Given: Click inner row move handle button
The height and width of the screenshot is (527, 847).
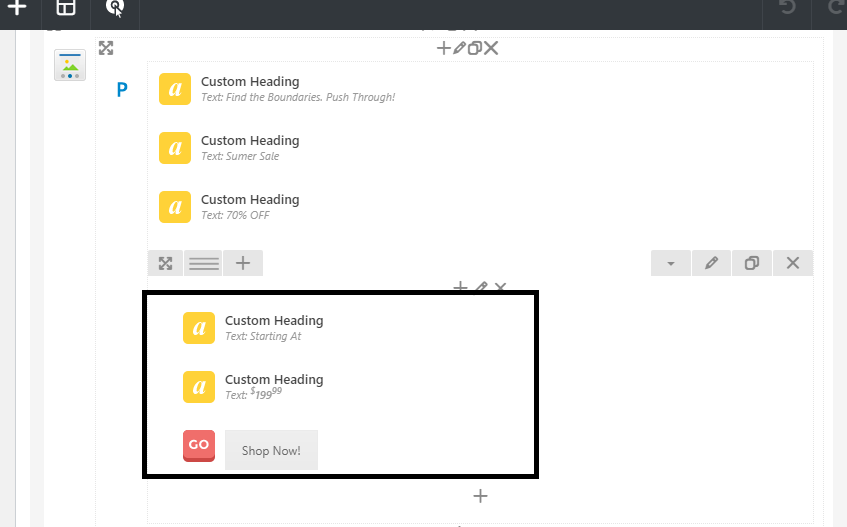Looking at the screenshot, I should click(165, 263).
